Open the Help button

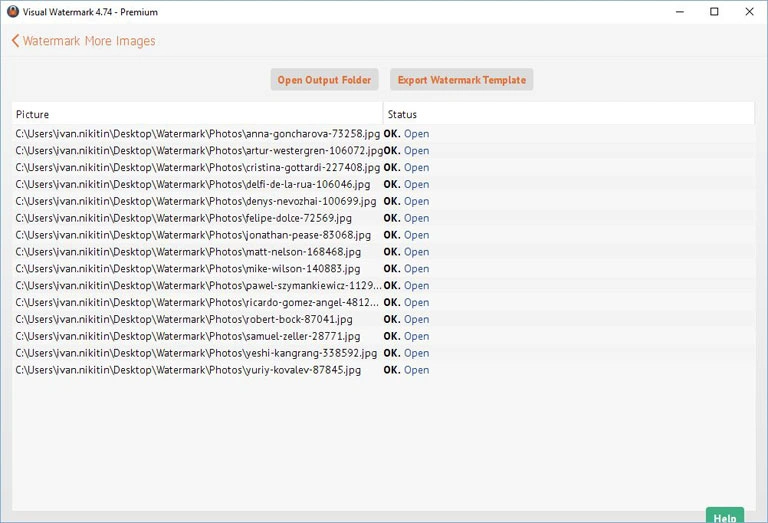pos(725,516)
